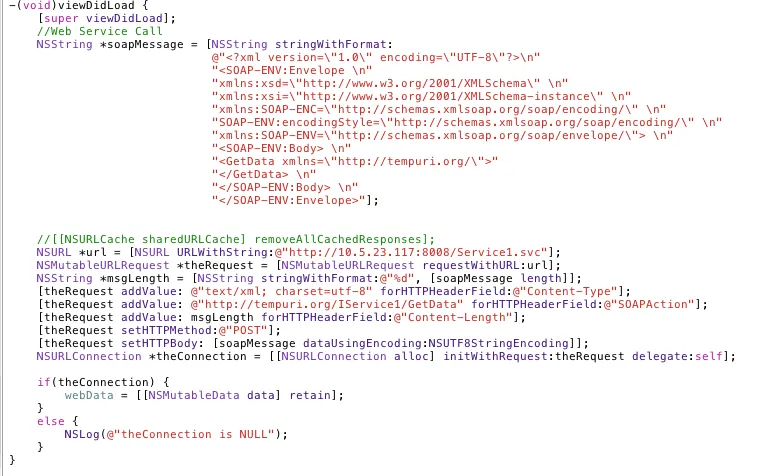The width and height of the screenshot is (758, 476).
Task: Click the commented NSURLCache removeAllCachedResponses line
Action: tap(236, 240)
